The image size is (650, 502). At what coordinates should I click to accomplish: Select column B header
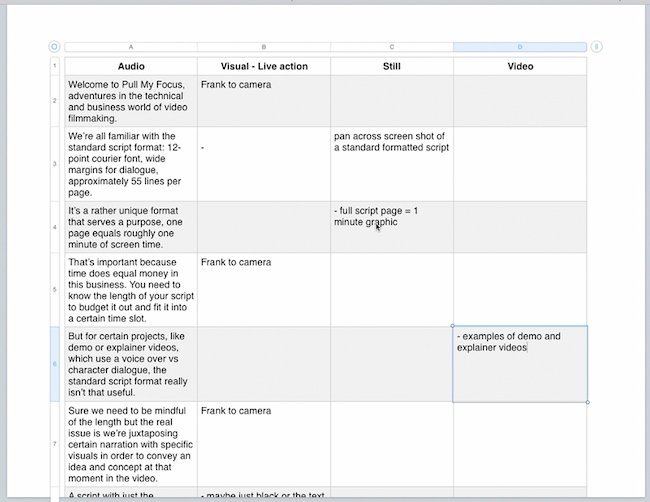pos(264,47)
